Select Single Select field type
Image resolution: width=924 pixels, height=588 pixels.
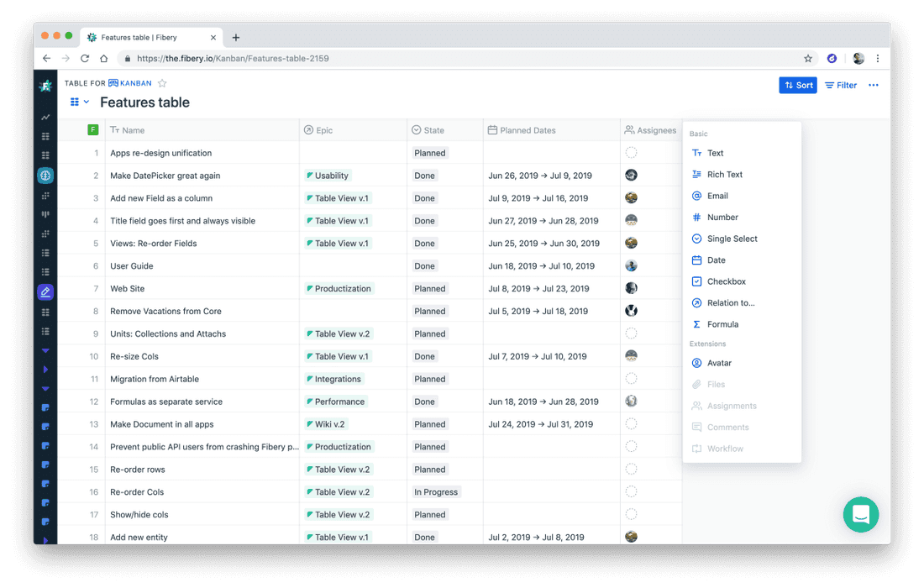(732, 239)
